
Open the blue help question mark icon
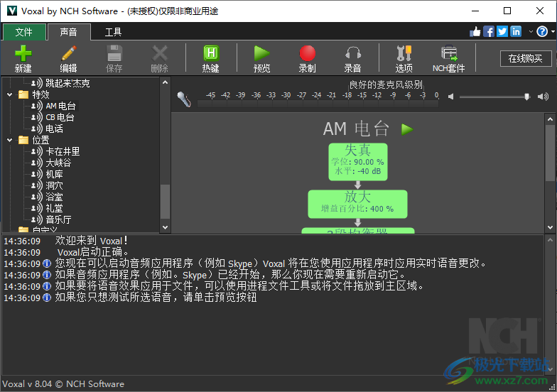542,32
